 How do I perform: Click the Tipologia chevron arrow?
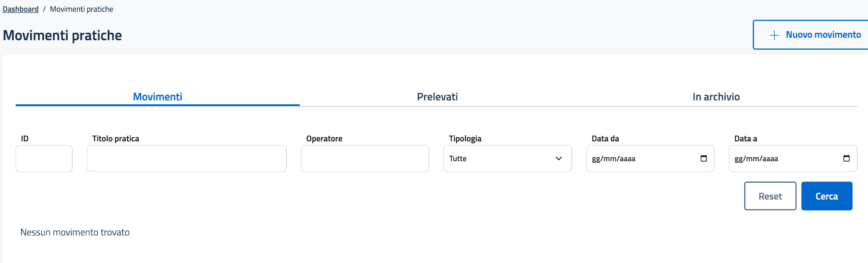coord(558,159)
